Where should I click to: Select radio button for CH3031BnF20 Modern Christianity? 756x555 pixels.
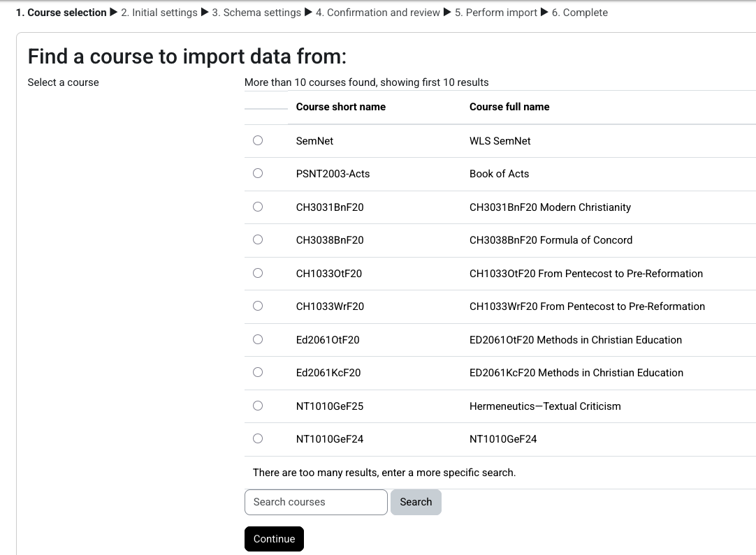(258, 207)
